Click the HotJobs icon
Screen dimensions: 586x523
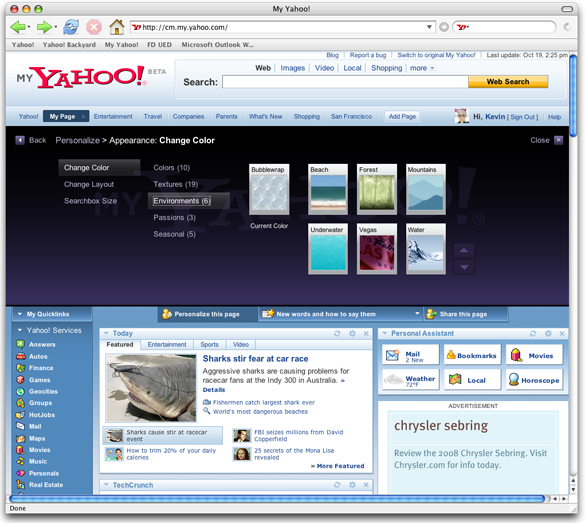click(x=21, y=415)
